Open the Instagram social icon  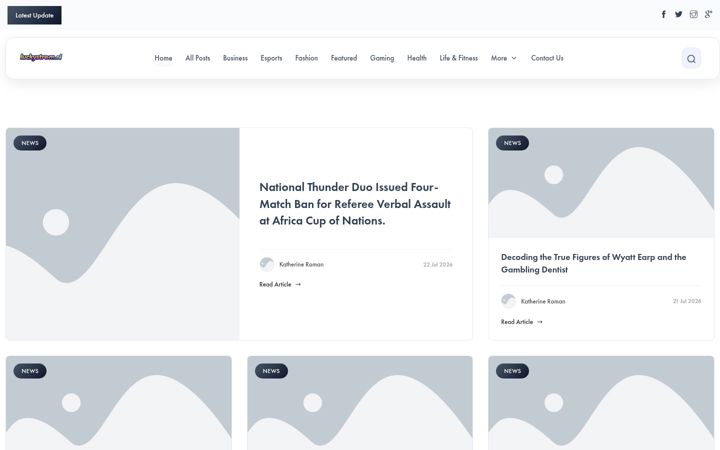point(693,14)
